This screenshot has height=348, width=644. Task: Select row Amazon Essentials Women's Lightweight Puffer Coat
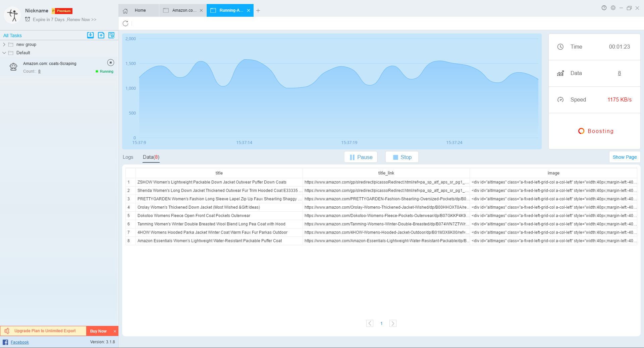click(381, 241)
